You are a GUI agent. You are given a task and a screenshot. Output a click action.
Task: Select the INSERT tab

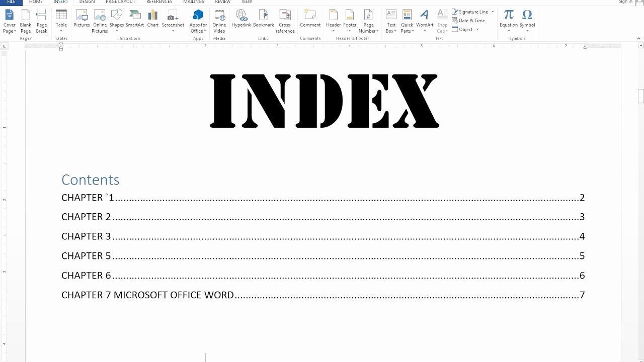(61, 2)
